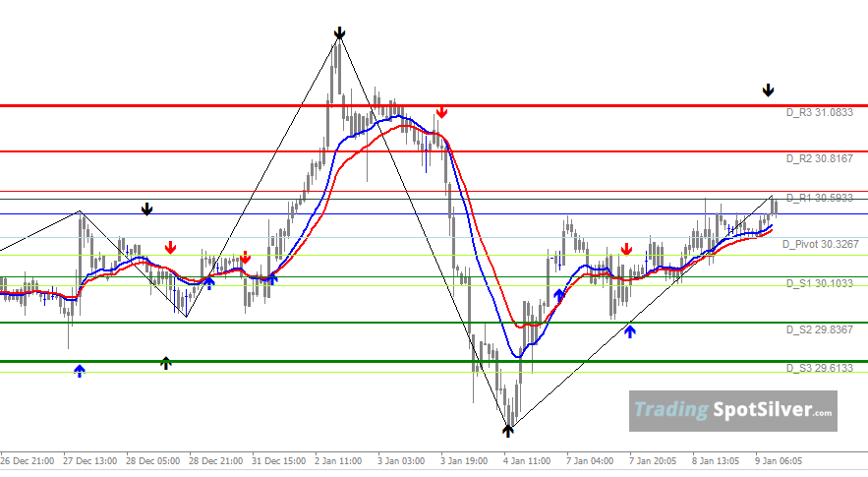
Task: Click the D_S1 30.1033 label
Action: coord(819,283)
